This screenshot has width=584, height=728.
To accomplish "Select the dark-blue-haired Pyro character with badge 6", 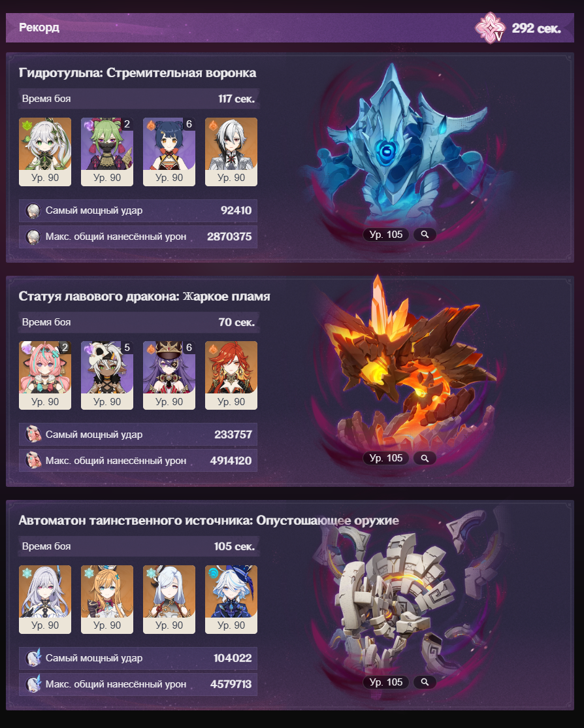I will (169, 152).
